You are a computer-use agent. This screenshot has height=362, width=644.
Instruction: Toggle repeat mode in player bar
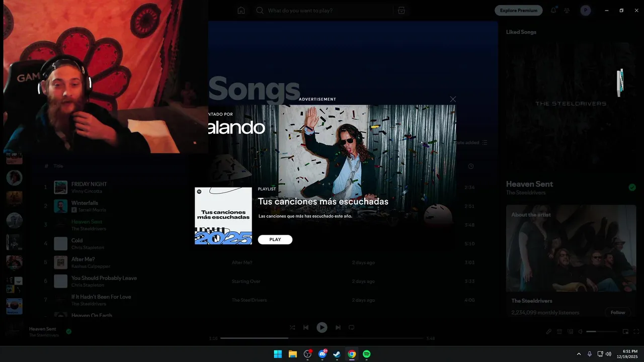pyautogui.click(x=352, y=327)
